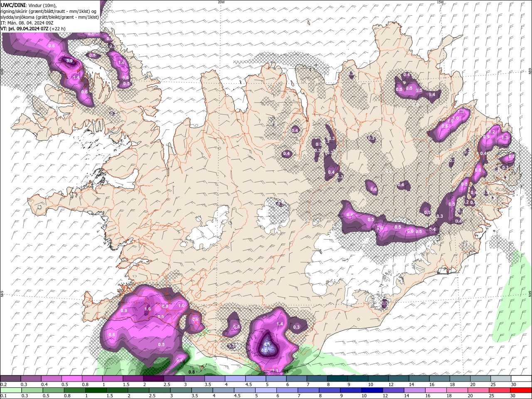This screenshot has height=399, width=532.
Task: Click the medium green 0.5 swatch in lower legend
Action: coord(54,390)
